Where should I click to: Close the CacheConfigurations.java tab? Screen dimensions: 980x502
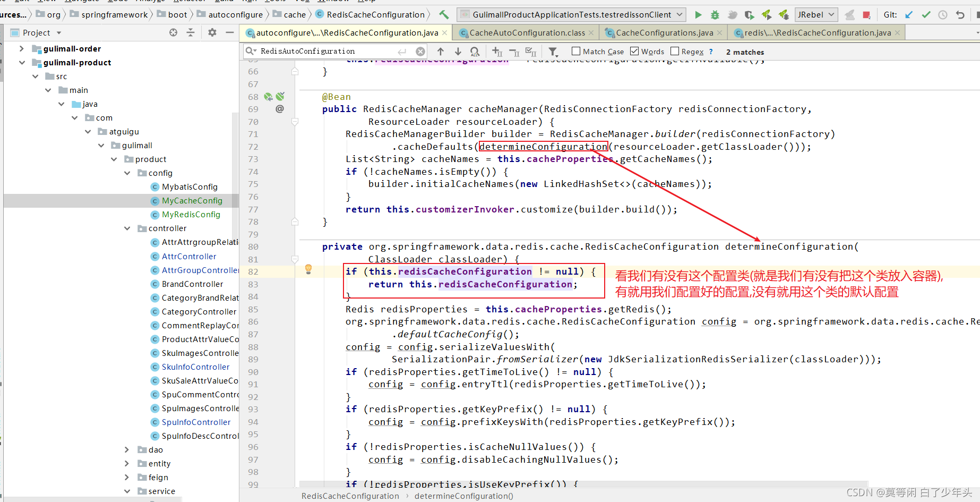point(719,33)
